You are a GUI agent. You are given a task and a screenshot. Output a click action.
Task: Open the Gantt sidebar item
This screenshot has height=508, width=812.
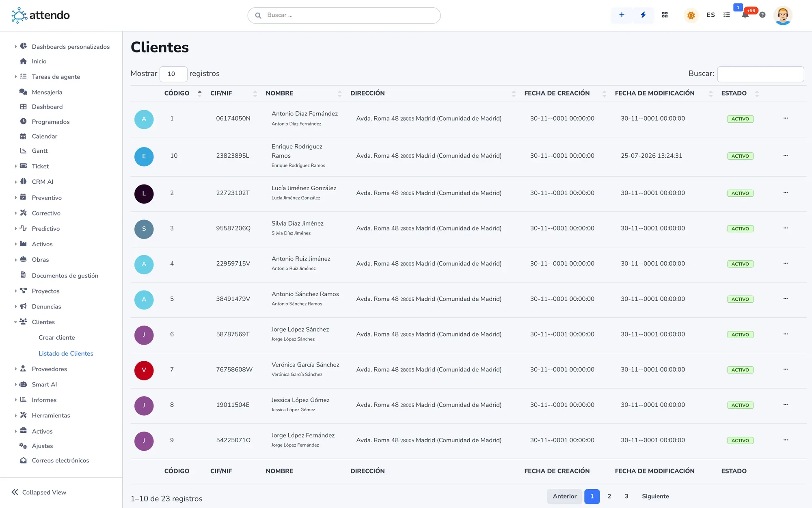coord(39,151)
